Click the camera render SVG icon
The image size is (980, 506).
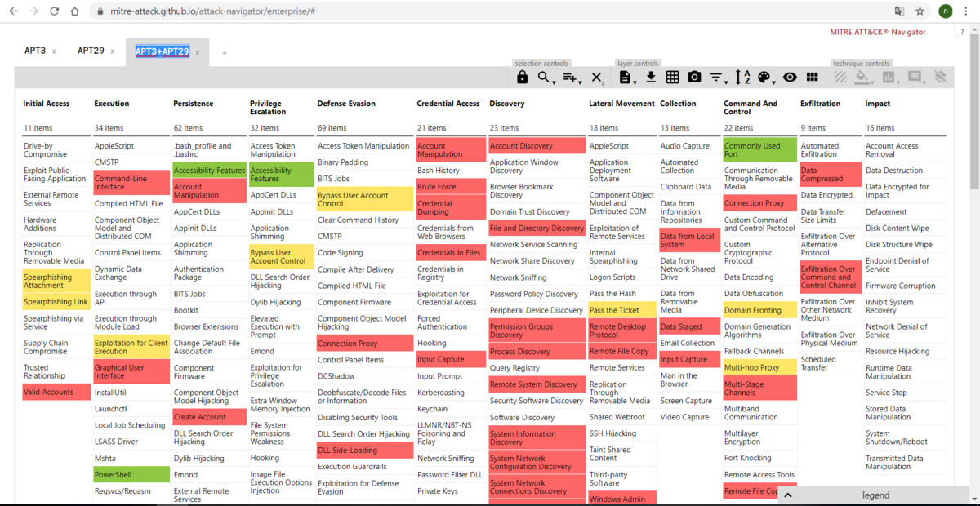[x=694, y=77]
